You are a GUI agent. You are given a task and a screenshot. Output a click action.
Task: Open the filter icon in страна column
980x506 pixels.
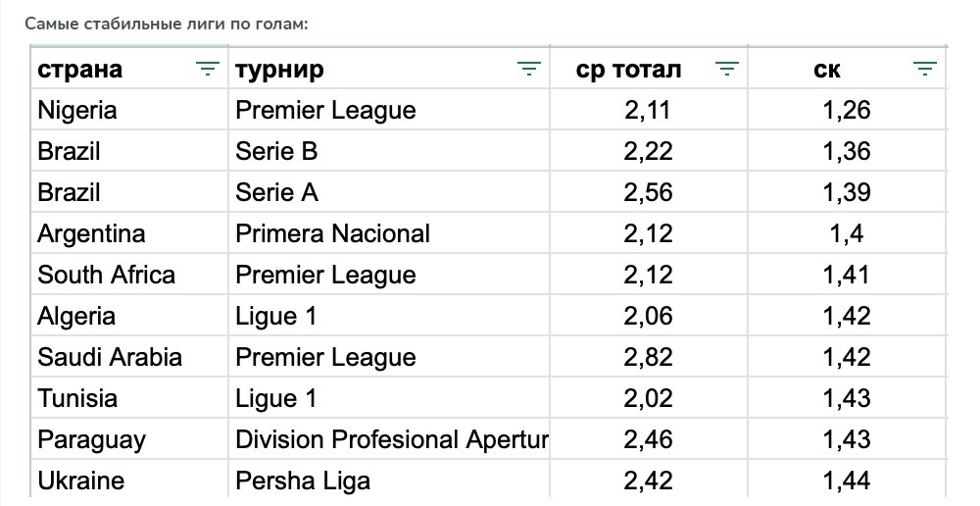[x=207, y=69]
